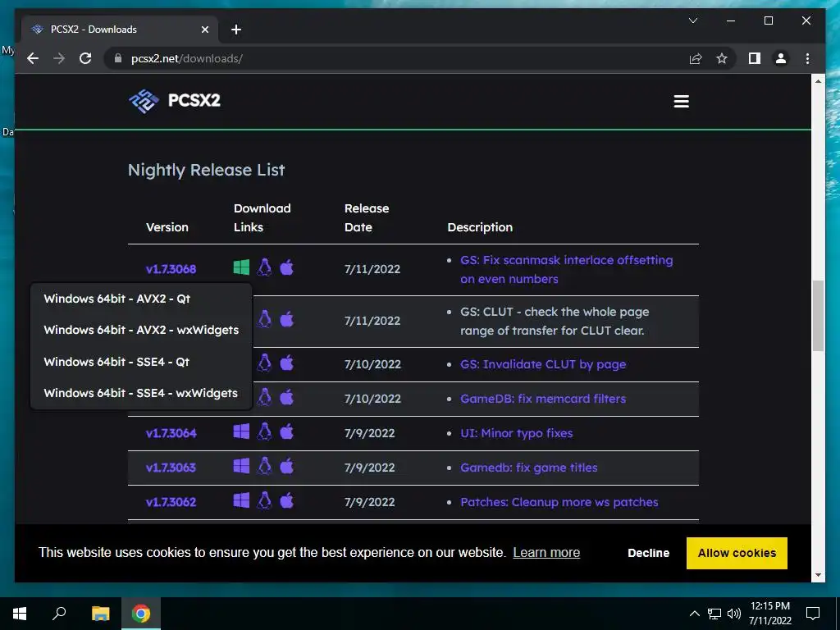Open the v1.7.3068 version link
840x630 pixels.
point(171,269)
